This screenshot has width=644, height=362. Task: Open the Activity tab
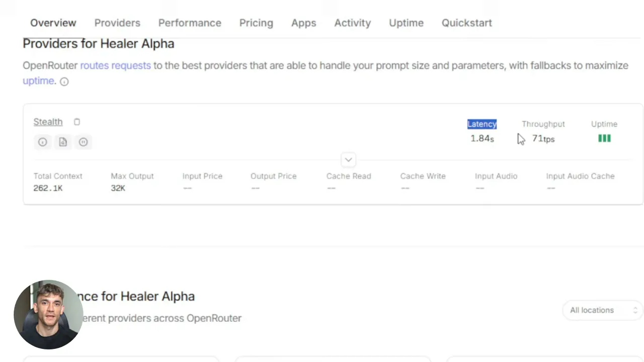pos(352,23)
